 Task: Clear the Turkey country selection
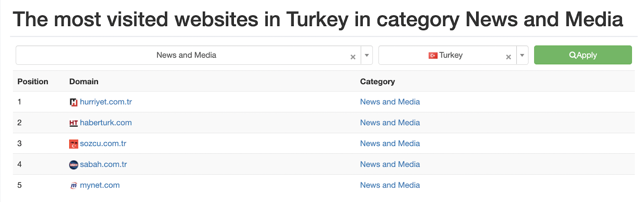point(508,57)
